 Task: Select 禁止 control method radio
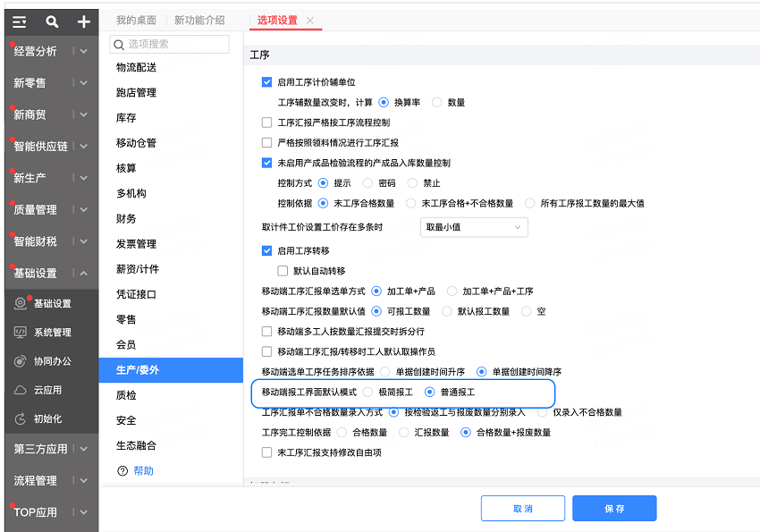coord(412,183)
